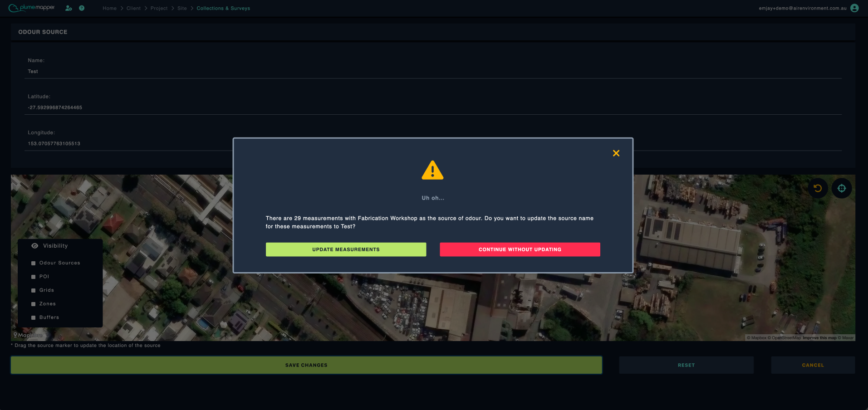Screen dimensions: 868x410
Task: Click Continue Without Updating button
Action: point(520,249)
